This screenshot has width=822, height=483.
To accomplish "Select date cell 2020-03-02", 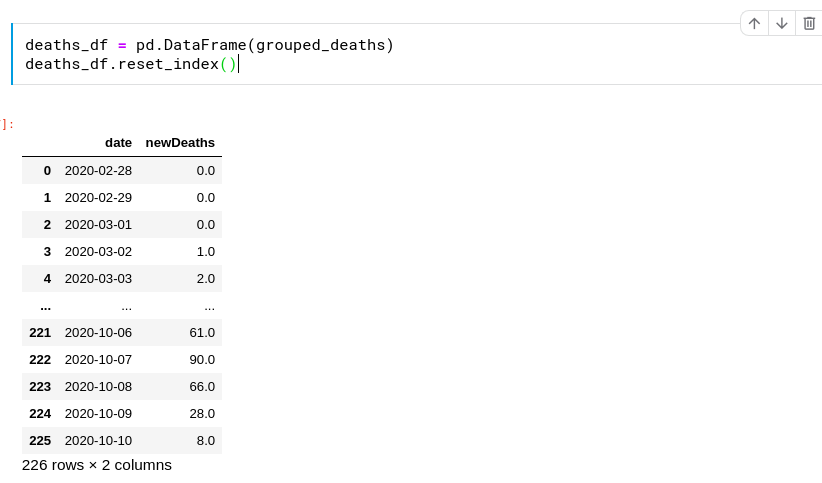I will point(98,252).
